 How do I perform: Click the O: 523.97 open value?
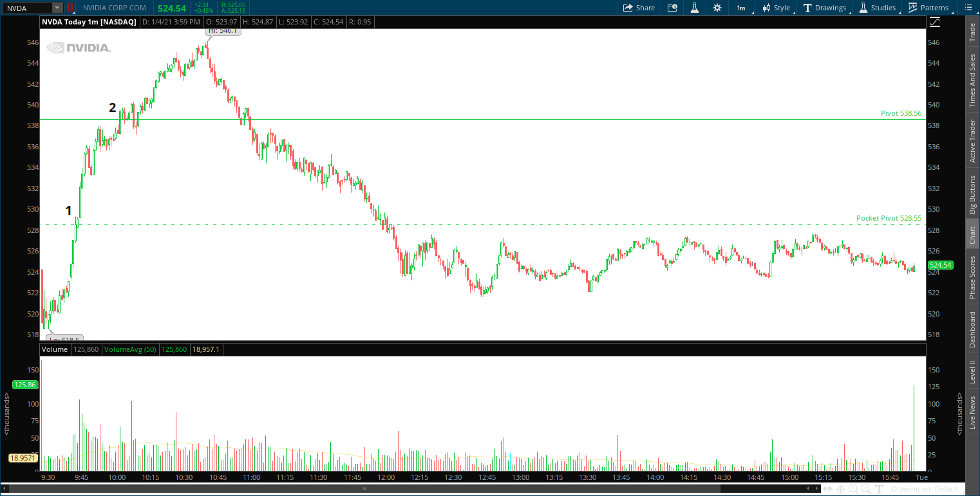(x=222, y=22)
